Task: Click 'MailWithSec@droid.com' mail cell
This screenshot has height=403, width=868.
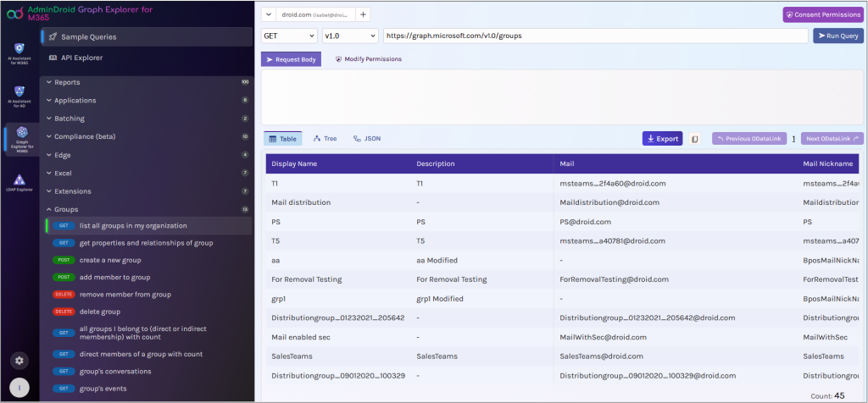Action: 604,337
